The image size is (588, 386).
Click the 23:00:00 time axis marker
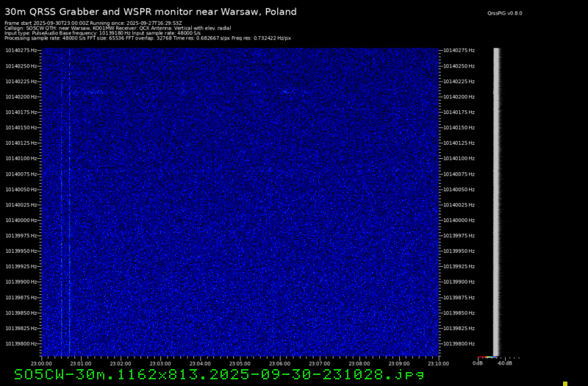[41, 363]
